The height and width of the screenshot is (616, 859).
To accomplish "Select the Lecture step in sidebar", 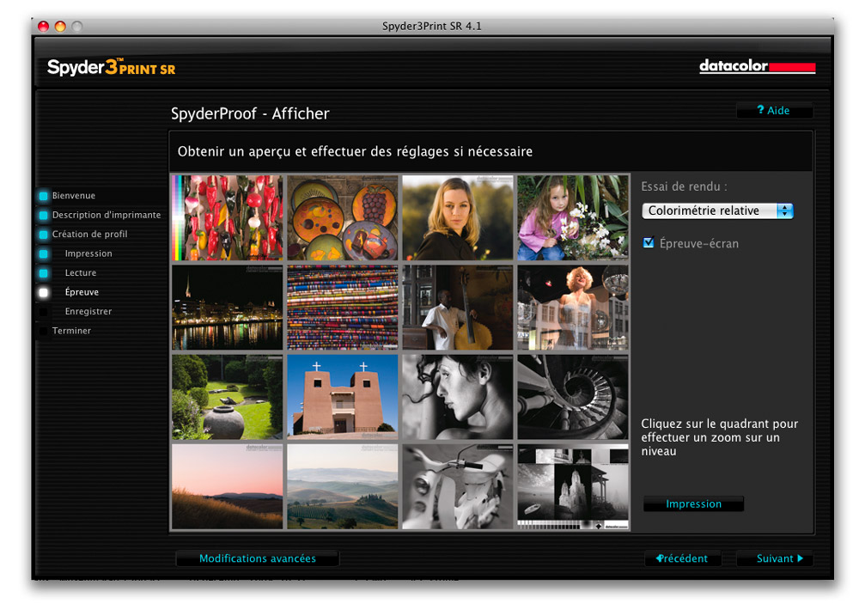I will pos(81,273).
